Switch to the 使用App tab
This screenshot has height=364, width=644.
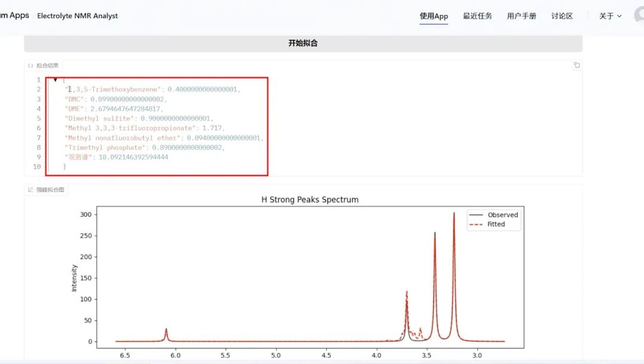click(434, 16)
